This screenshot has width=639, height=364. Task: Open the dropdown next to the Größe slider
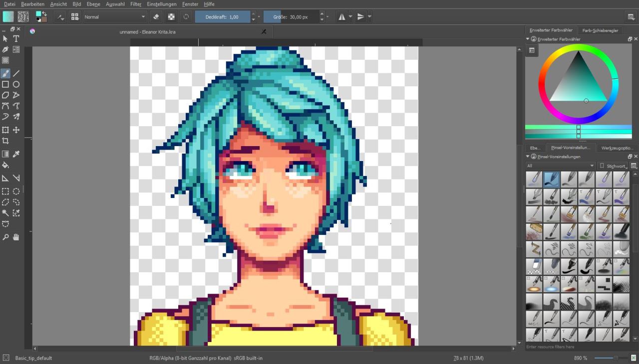tap(327, 16)
